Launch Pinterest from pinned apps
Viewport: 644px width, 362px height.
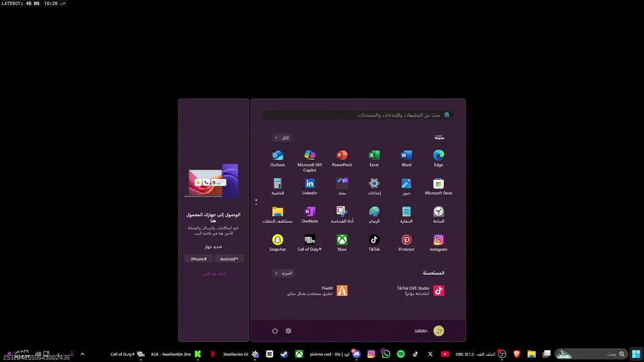pos(407,243)
